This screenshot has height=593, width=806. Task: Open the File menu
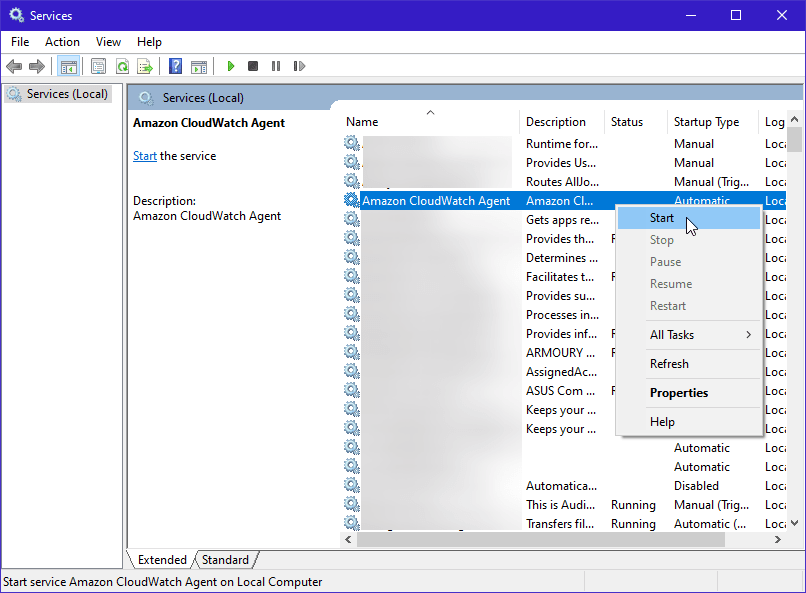[20, 42]
